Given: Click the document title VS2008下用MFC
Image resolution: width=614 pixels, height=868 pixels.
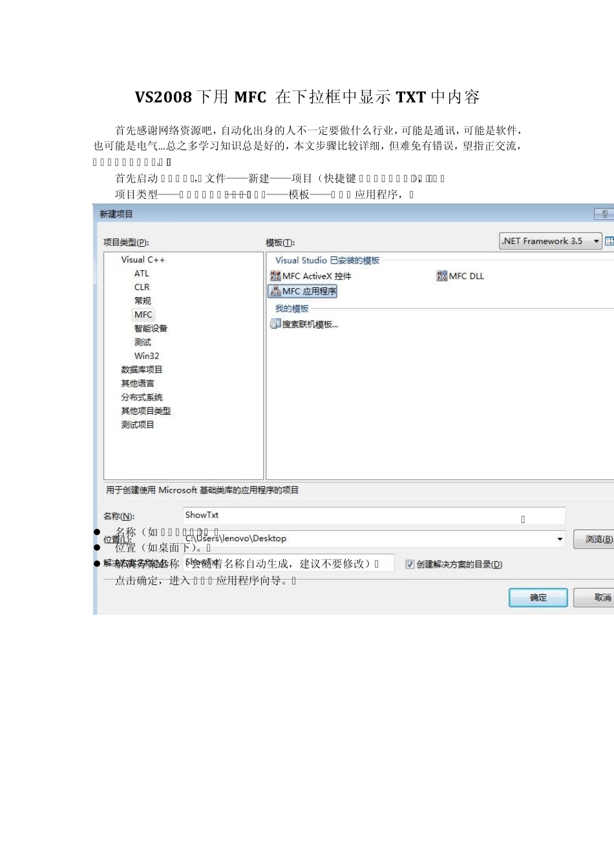Looking at the screenshot, I should tap(308, 97).
